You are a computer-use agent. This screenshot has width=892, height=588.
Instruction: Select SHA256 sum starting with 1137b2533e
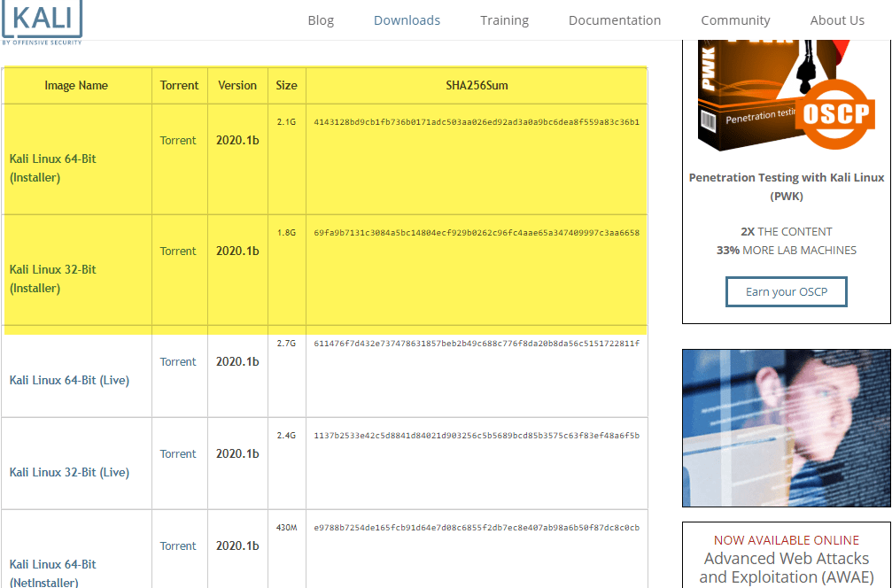click(x=477, y=436)
